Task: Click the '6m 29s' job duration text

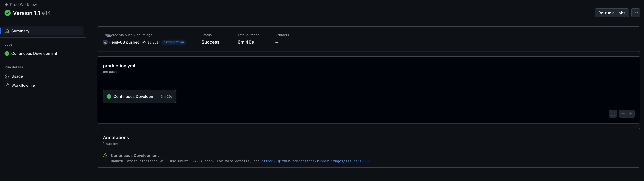Action: click(166, 97)
